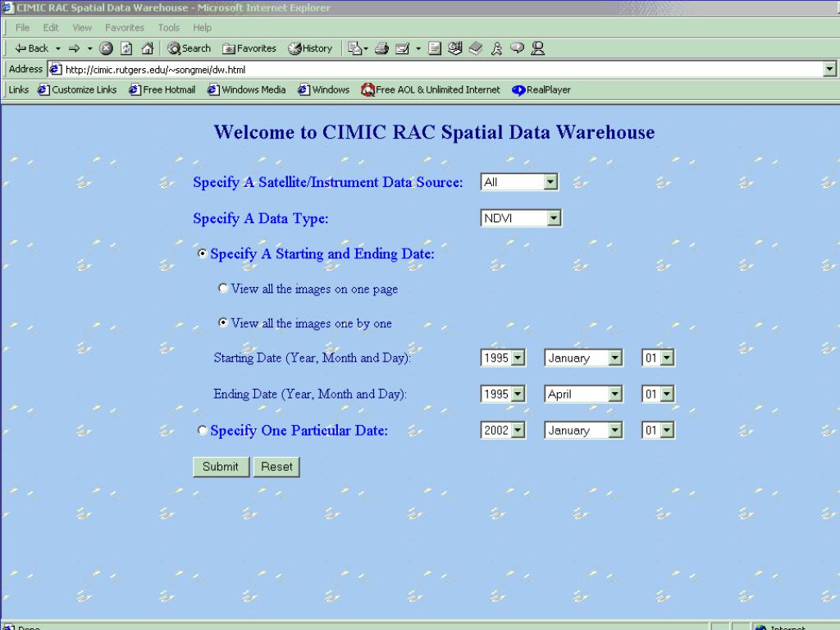Click the Internet Explorer title bar icon
This screenshot has height=630, width=840.
[x=7, y=7]
